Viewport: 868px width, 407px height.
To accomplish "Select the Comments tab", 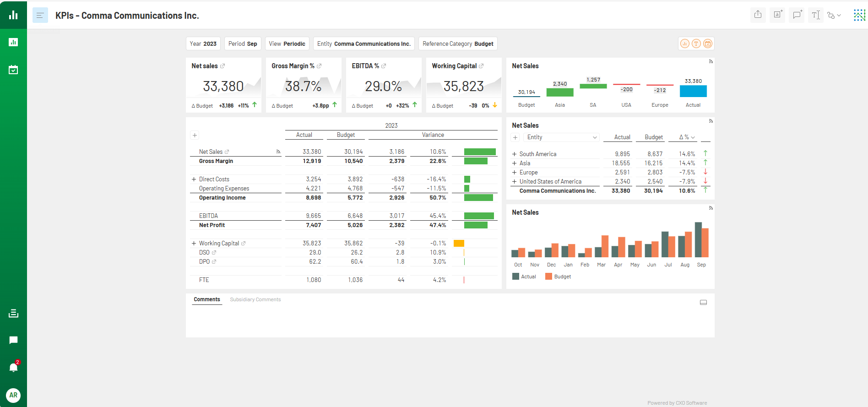I will (x=206, y=299).
